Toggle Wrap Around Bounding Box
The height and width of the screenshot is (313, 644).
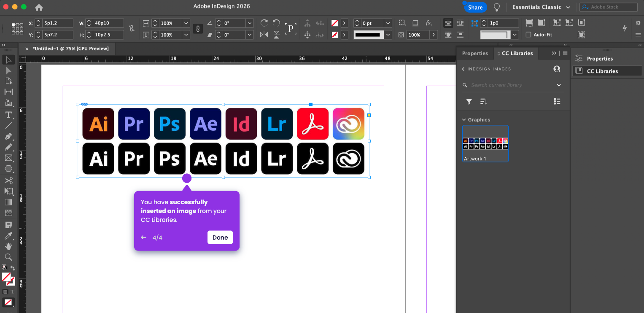pos(460,23)
